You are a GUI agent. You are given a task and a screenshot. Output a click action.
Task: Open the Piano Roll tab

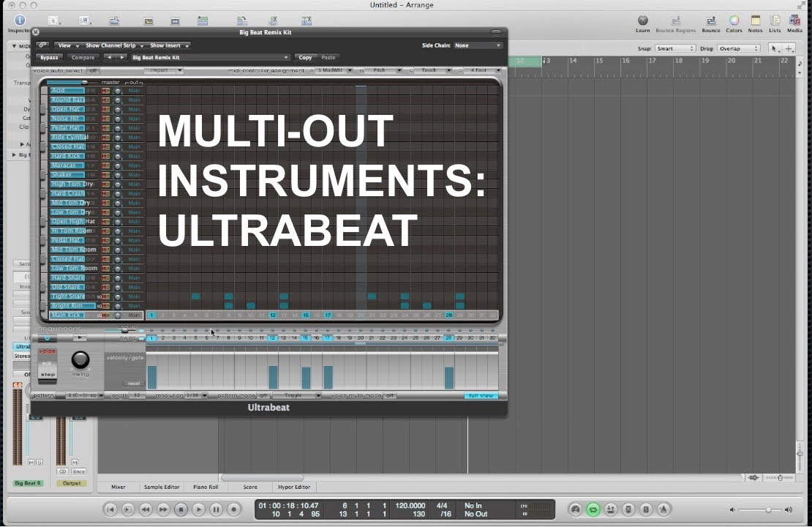point(206,487)
